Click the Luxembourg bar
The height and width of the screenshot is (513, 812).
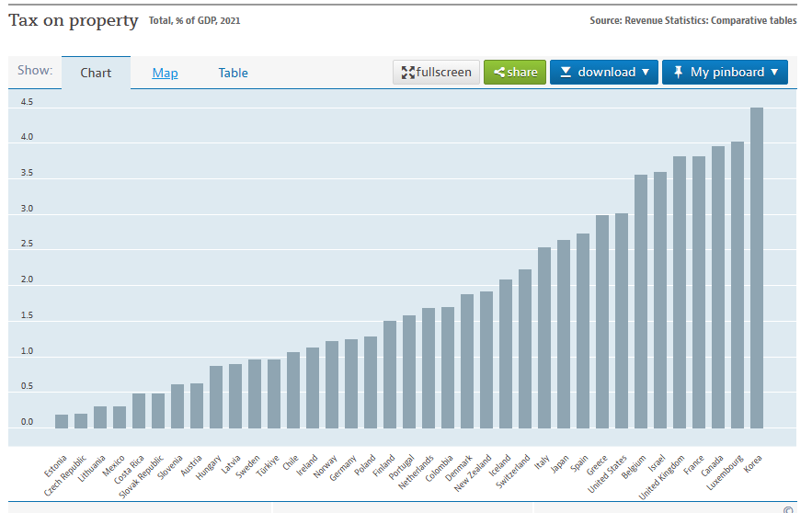pos(738,285)
